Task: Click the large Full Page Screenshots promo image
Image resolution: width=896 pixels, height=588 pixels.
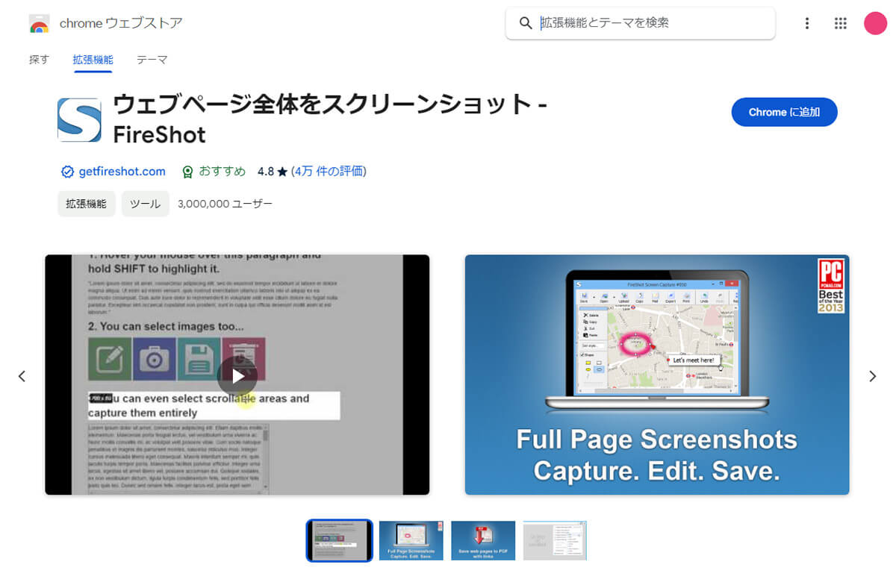Action: pos(657,375)
